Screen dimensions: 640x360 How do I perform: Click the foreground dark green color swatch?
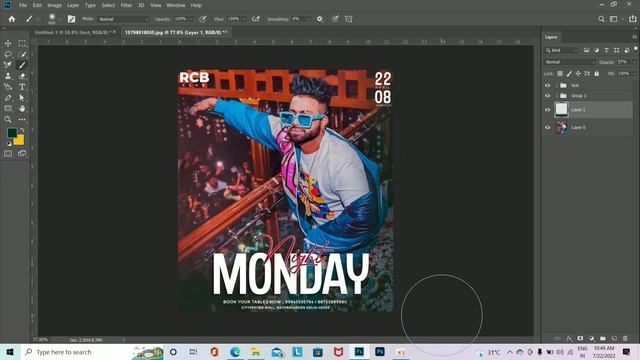pyautogui.click(x=12, y=133)
